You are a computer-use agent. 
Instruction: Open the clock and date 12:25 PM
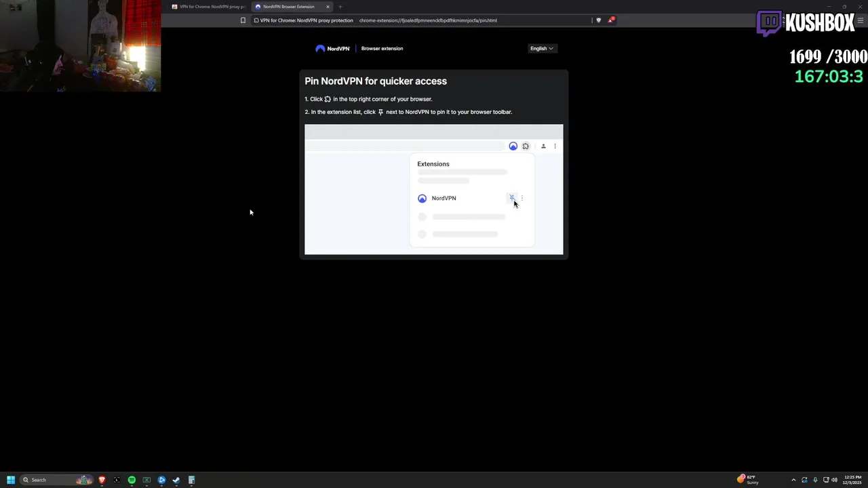tap(852, 480)
